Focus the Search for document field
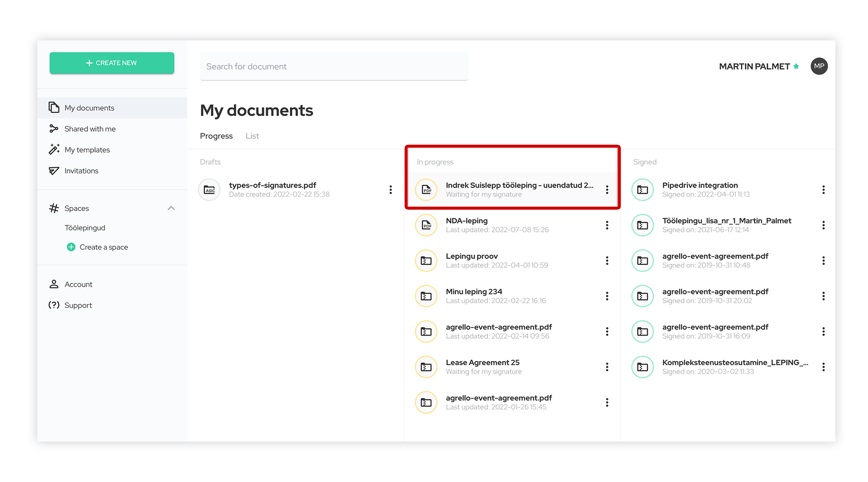Image resolution: width=868 pixels, height=482 pixels. [334, 66]
